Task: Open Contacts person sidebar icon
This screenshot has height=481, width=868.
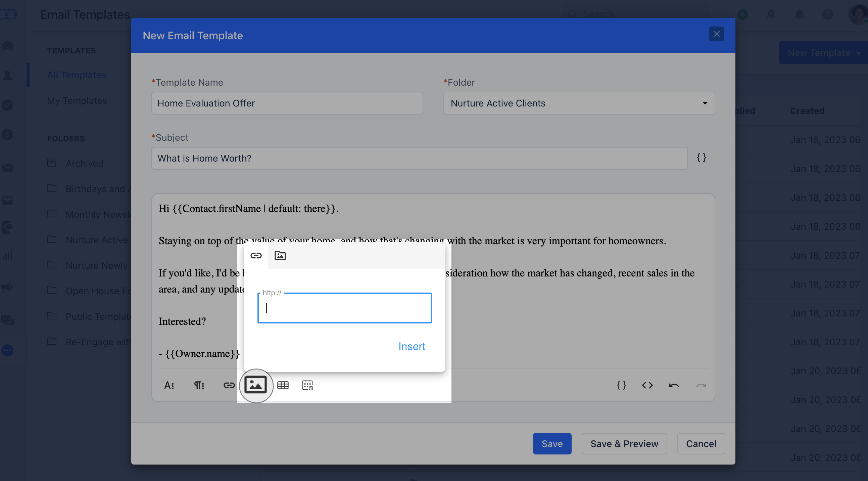Action: [7, 75]
